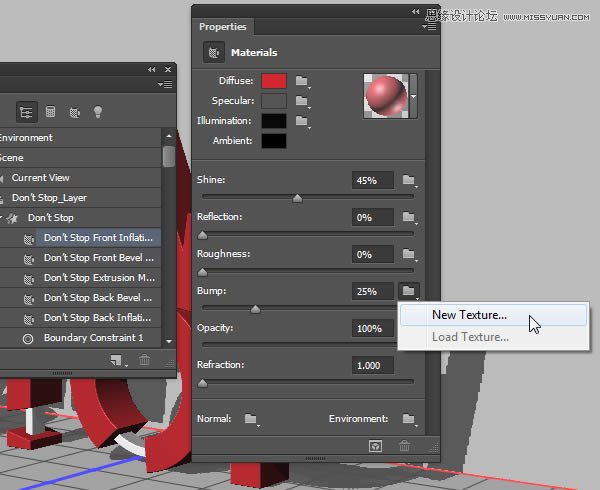The height and width of the screenshot is (490, 600).
Task: Open the Specular texture folder menu
Action: point(302,101)
